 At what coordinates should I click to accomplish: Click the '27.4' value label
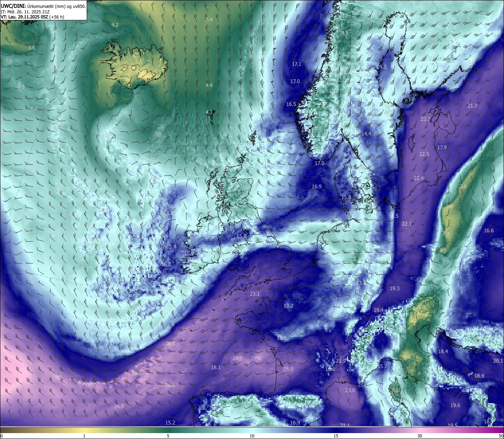point(256,358)
